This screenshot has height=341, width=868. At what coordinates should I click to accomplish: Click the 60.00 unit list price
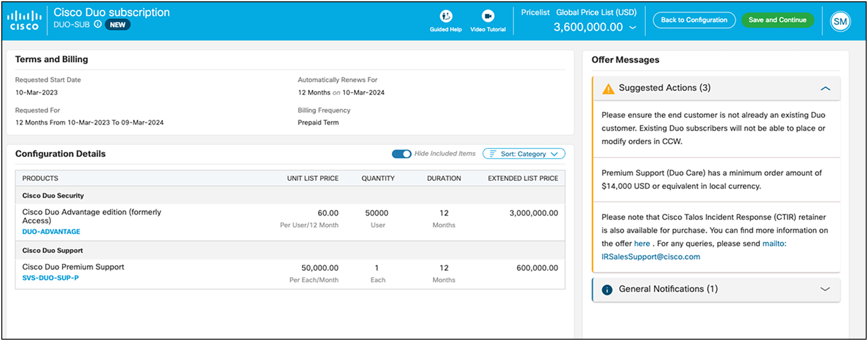pos(328,213)
